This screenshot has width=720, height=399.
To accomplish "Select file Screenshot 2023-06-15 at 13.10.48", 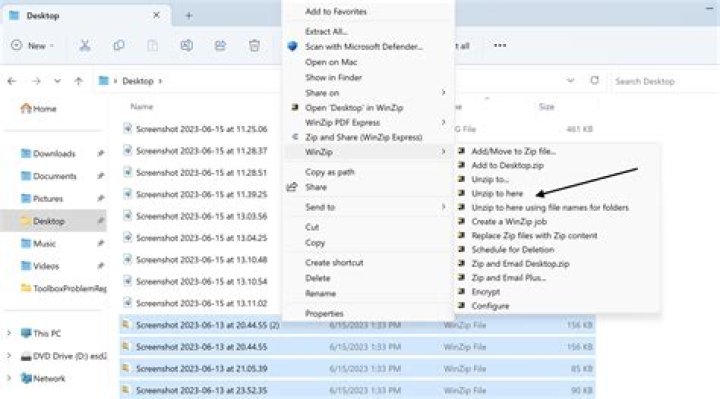I will coord(201,259).
